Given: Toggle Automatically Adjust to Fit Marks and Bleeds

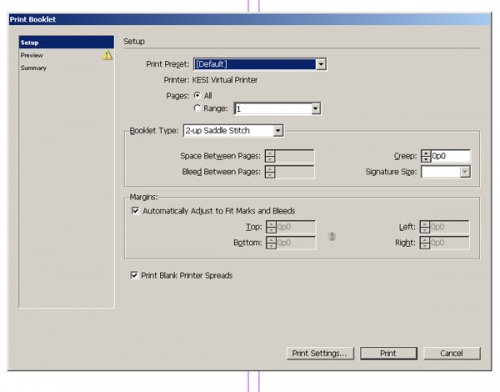Looking at the screenshot, I should [x=135, y=211].
